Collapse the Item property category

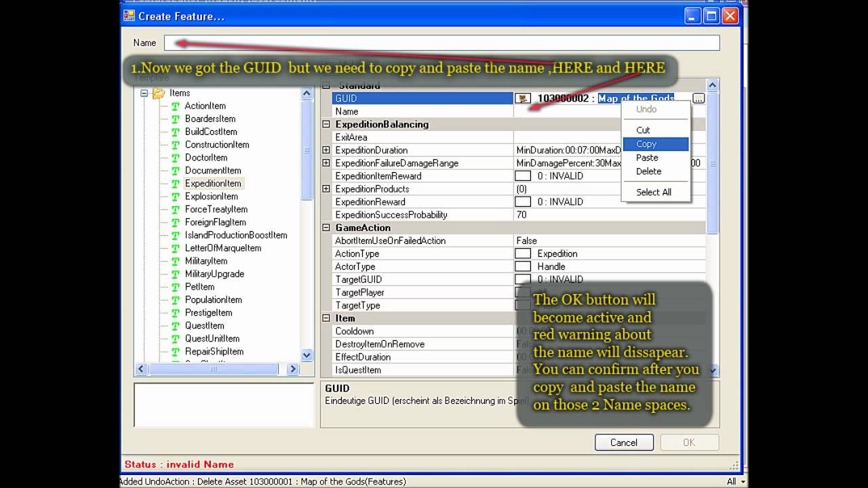[x=326, y=318]
